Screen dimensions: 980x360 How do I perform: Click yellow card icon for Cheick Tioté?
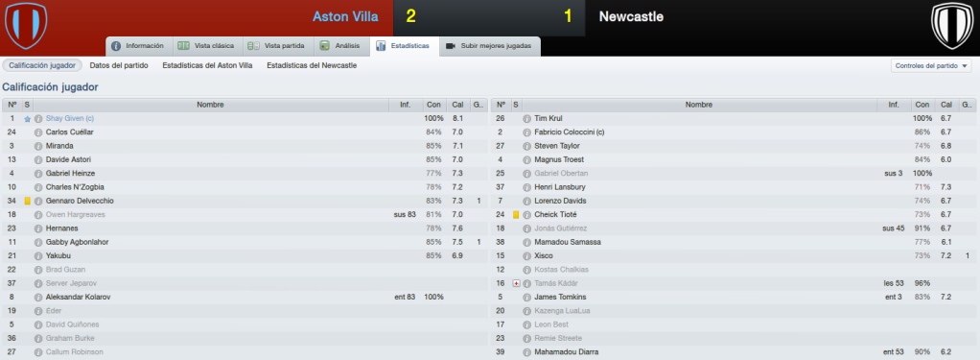pos(516,215)
